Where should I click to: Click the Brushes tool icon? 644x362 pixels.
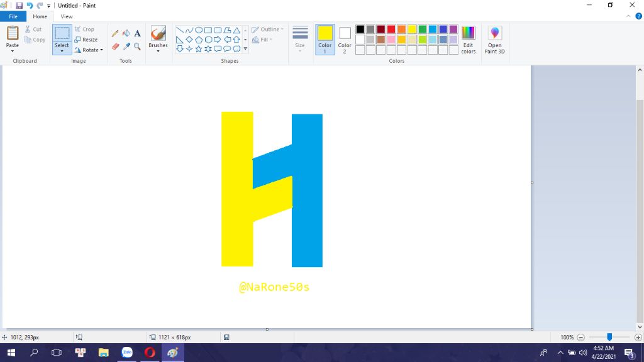point(158,33)
